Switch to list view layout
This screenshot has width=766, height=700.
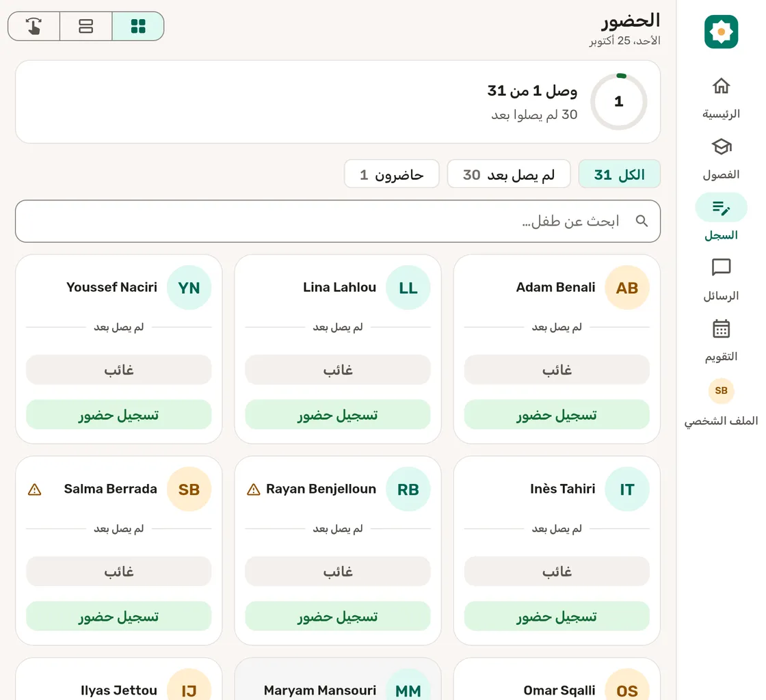[86, 26]
